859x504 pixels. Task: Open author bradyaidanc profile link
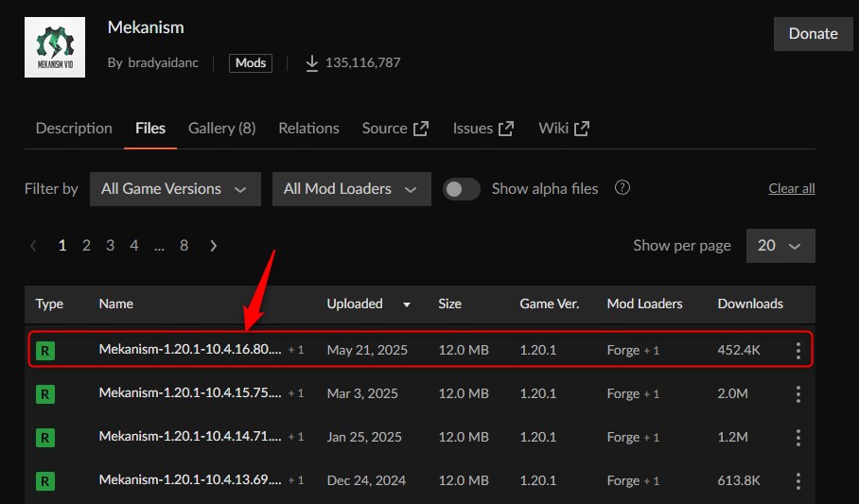tap(164, 63)
